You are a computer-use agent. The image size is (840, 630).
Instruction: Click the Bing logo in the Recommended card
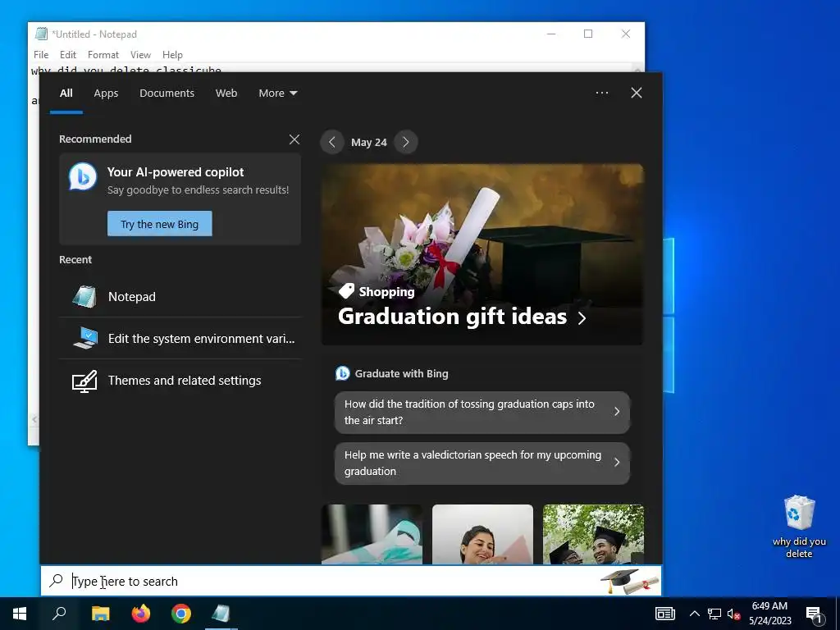click(x=83, y=177)
